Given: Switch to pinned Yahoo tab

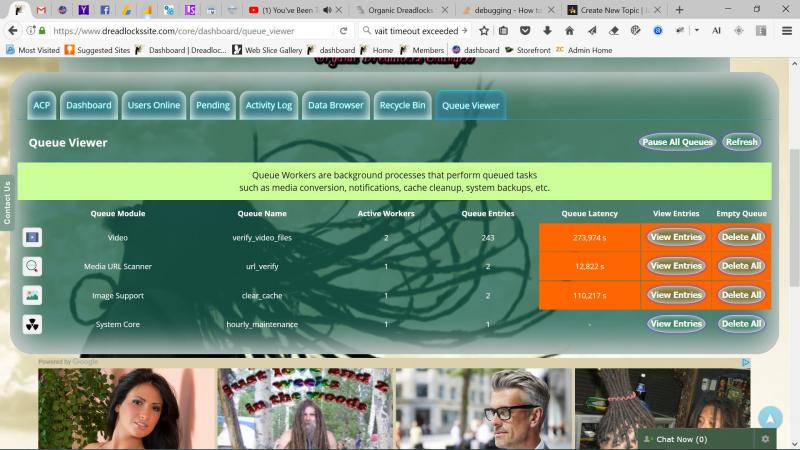Looking at the screenshot, I should tap(83, 10).
